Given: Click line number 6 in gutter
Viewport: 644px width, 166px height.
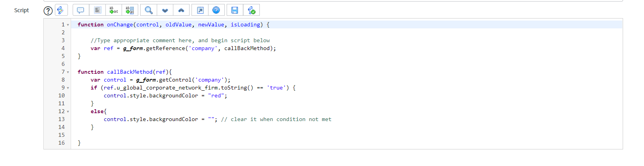Looking at the screenshot, I should click(x=63, y=64).
